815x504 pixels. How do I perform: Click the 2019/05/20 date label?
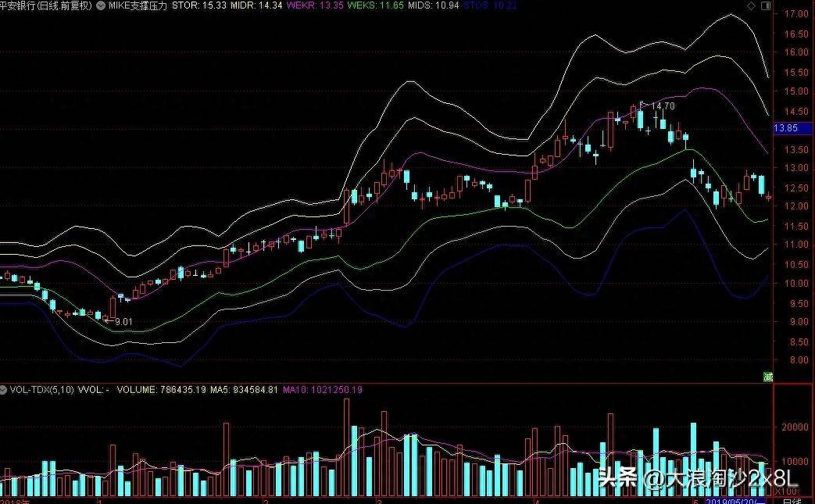pyautogui.click(x=734, y=501)
